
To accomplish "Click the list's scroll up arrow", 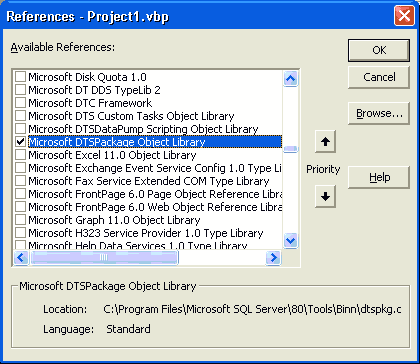I will pyautogui.click(x=291, y=79).
